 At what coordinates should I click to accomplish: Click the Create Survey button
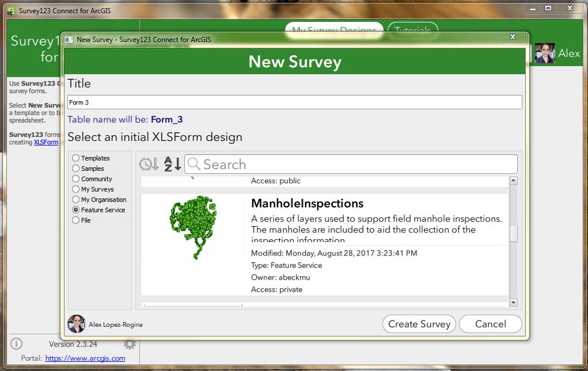coord(419,324)
